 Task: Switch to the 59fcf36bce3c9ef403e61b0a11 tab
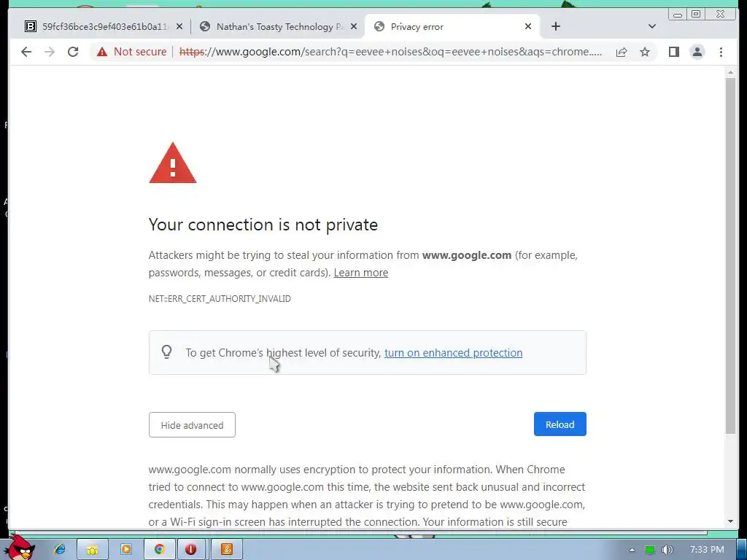pos(98,27)
